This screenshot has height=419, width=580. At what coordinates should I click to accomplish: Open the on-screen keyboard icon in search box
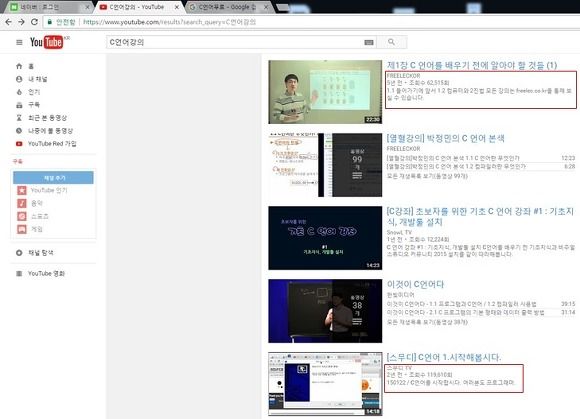tap(369, 43)
